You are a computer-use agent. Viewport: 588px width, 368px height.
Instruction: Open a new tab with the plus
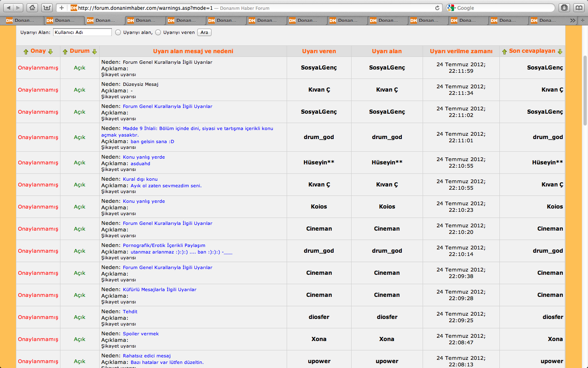583,20
